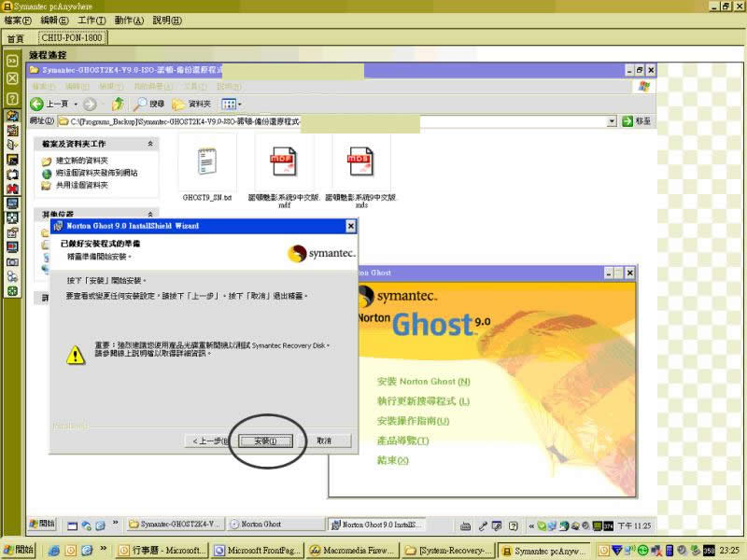Select the .mds disc image file icon
This screenshot has height=560, width=747.
coord(360,161)
